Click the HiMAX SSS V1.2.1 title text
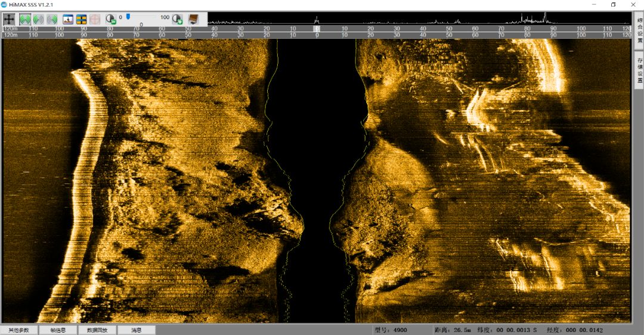Image resolution: width=644 pixels, height=335 pixels. click(x=31, y=5)
